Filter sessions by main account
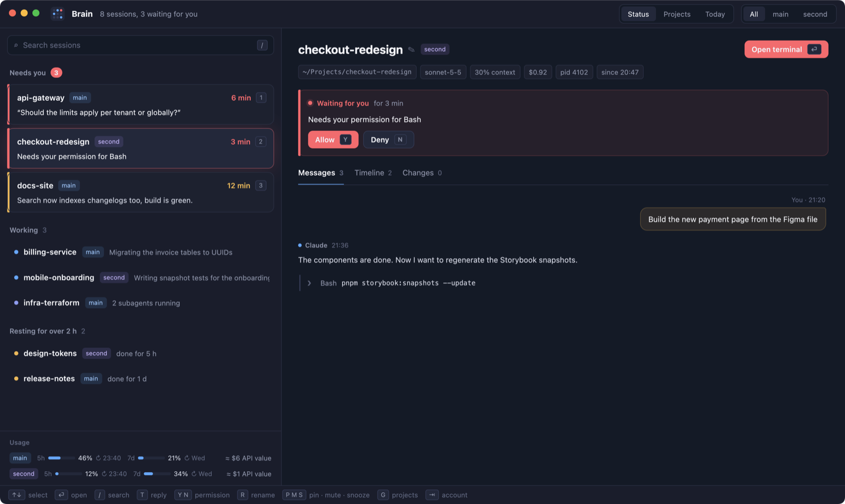This screenshot has width=845, height=504. (780, 14)
